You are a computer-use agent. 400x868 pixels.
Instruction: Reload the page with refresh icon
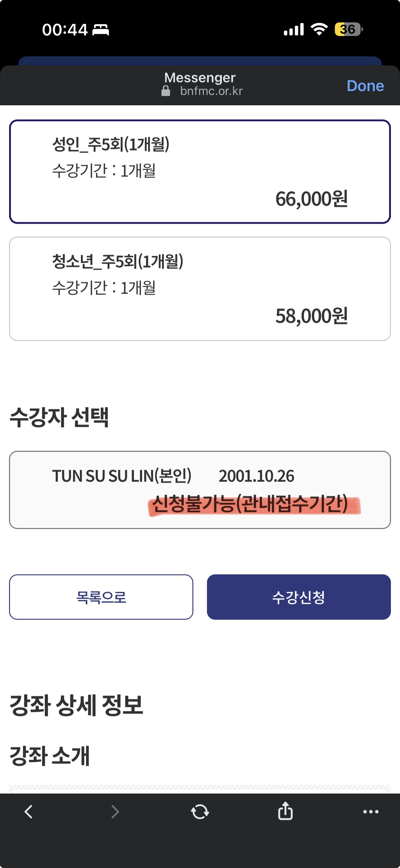click(200, 812)
